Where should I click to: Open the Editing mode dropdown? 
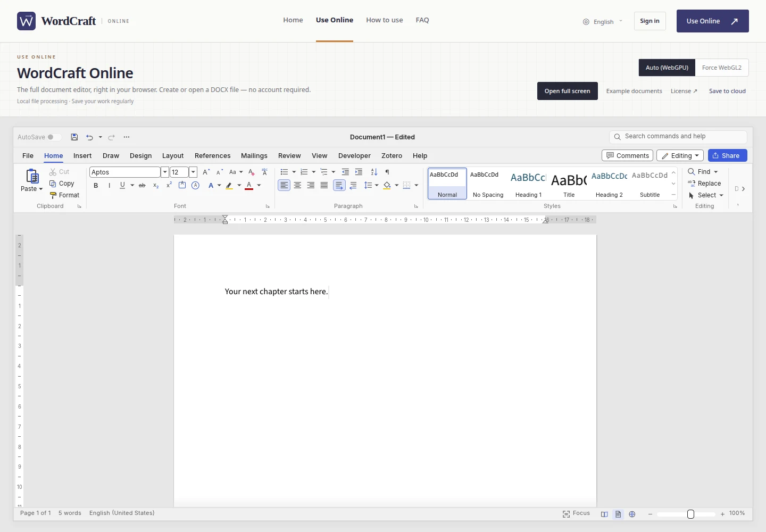pyautogui.click(x=680, y=155)
